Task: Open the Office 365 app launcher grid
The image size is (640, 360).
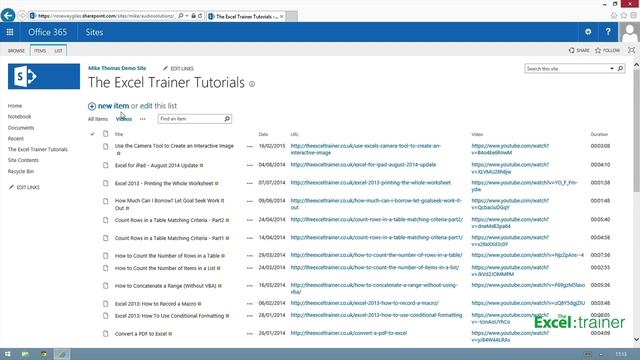Action: (10, 32)
